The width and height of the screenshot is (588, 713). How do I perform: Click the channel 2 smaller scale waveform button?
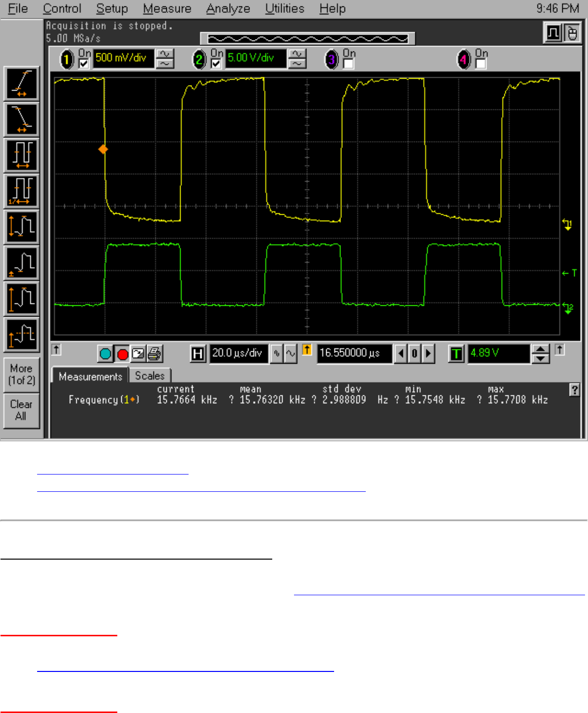coord(297,64)
